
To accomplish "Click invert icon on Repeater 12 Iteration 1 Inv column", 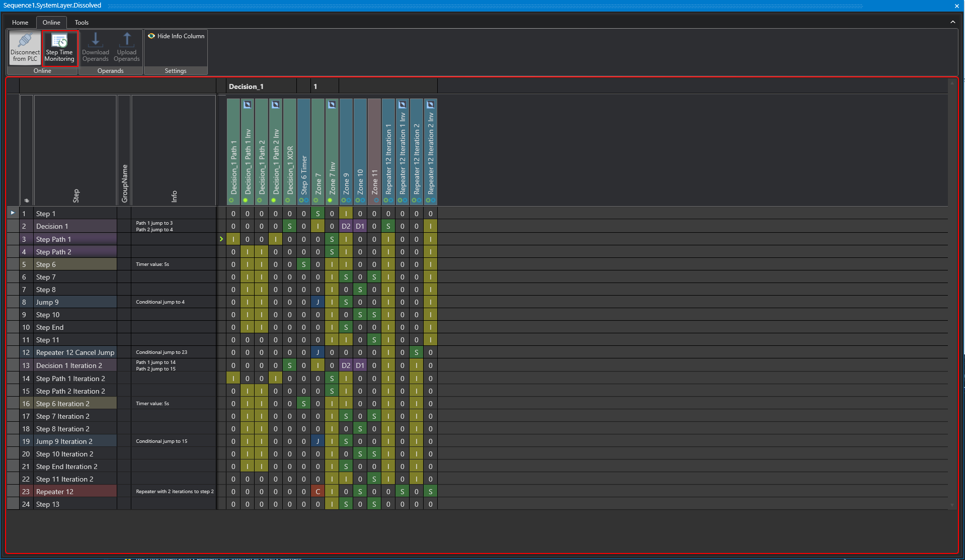I will coord(403,105).
